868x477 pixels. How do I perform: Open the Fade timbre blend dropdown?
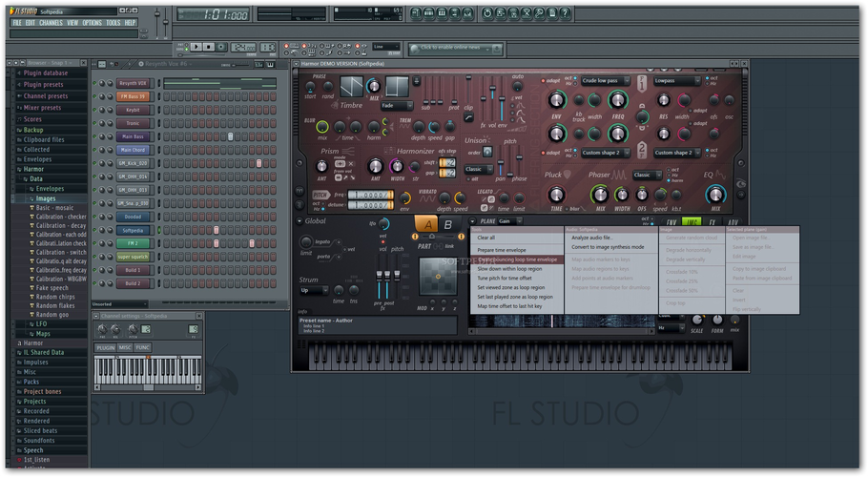tap(397, 105)
